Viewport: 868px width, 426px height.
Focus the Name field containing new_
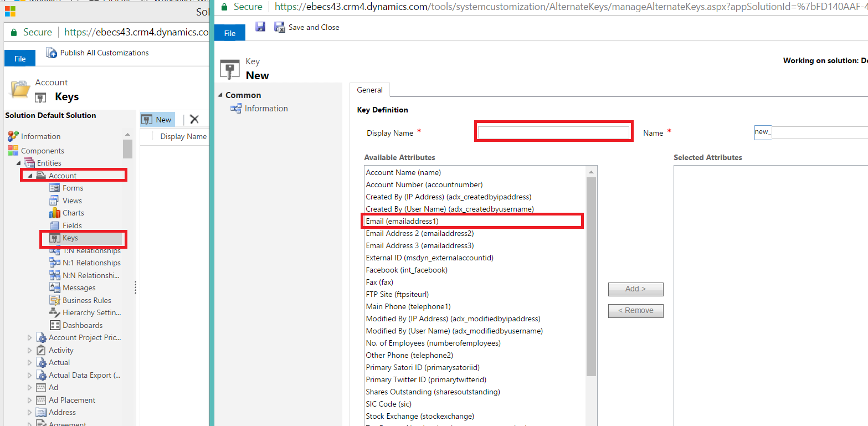click(x=811, y=132)
